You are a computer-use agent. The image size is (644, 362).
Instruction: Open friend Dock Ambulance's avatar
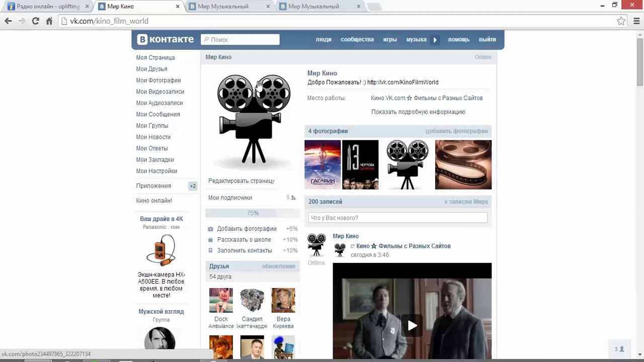(x=221, y=301)
